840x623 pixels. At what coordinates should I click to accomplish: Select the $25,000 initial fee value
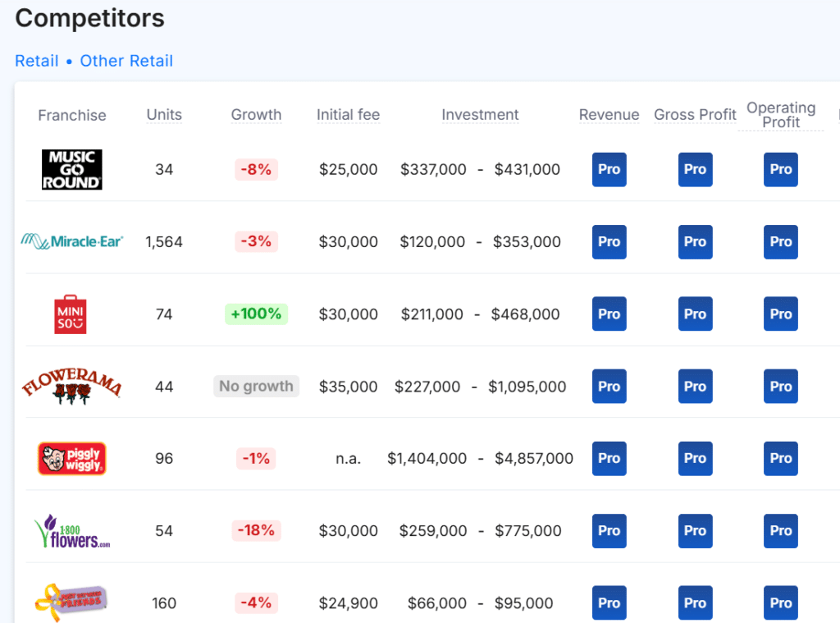pos(348,169)
